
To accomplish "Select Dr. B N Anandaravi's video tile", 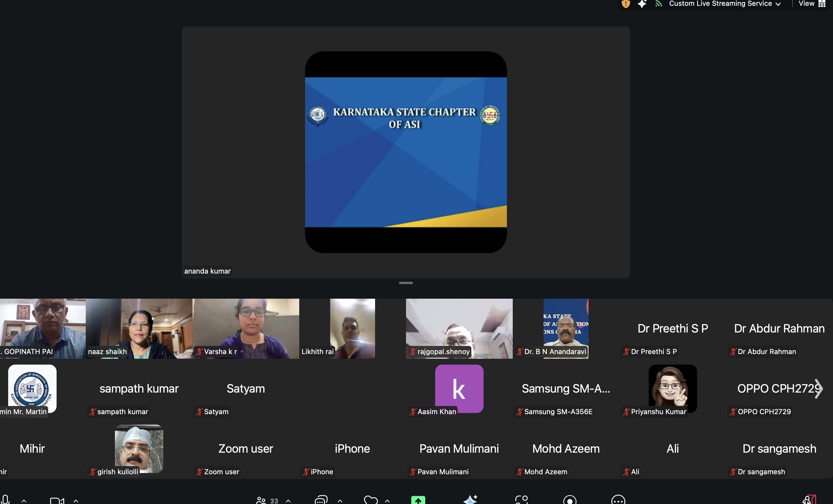I will [566, 329].
